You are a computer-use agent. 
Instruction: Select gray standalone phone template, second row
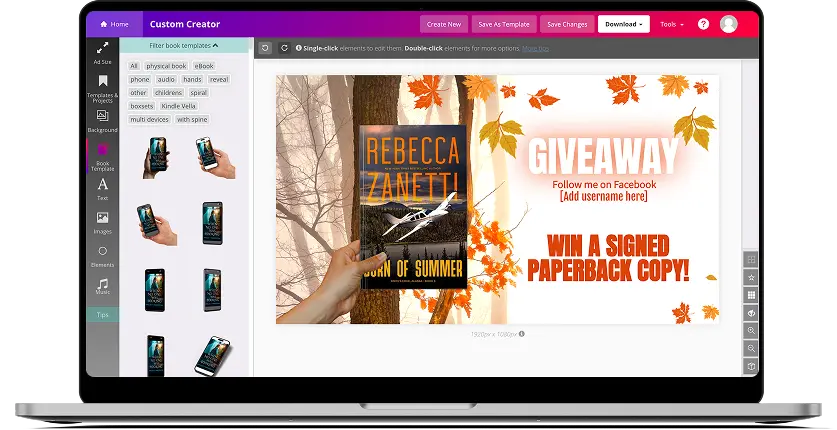click(212, 223)
